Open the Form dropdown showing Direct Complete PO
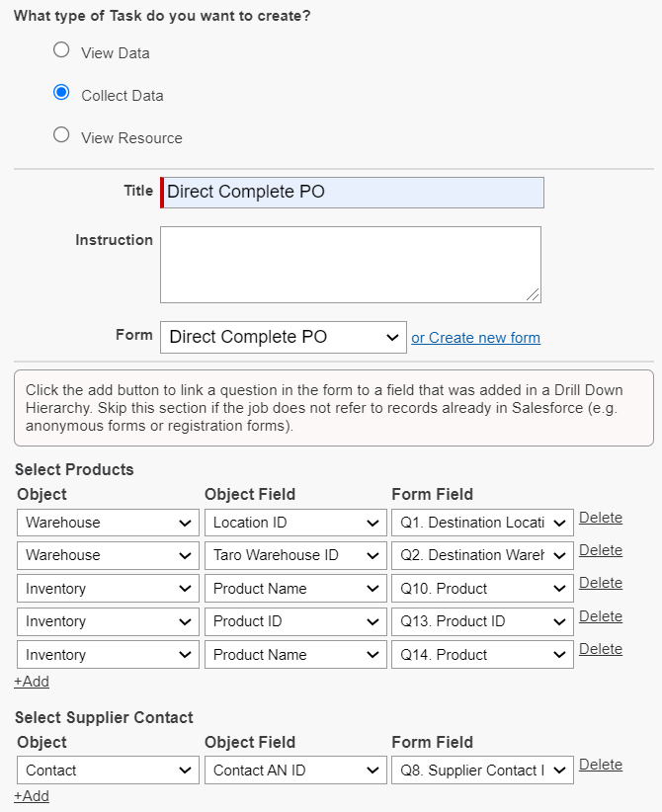Viewport: 662px width, 812px height. tap(284, 338)
